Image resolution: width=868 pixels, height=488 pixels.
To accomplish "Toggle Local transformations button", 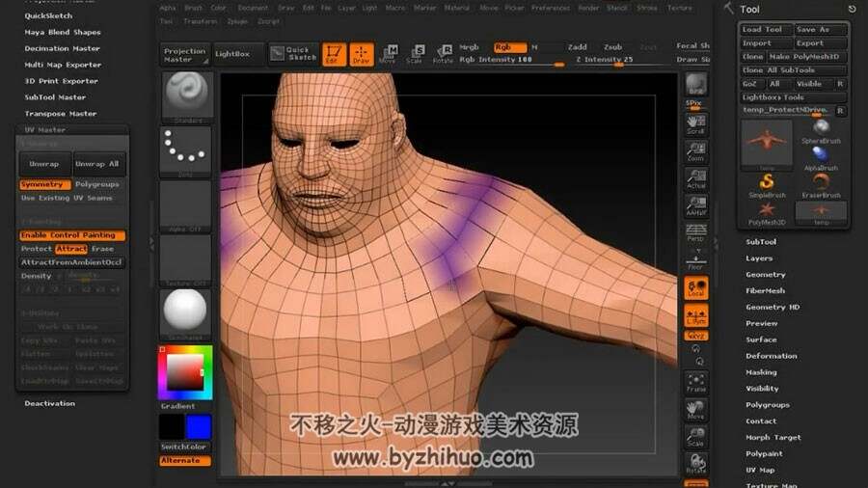I will [x=695, y=288].
